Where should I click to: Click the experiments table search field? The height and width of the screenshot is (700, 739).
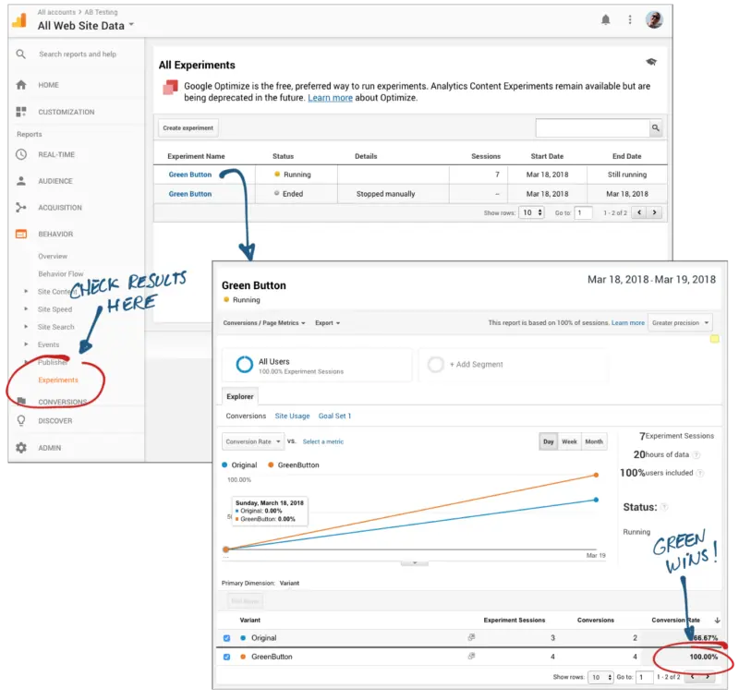click(x=591, y=128)
